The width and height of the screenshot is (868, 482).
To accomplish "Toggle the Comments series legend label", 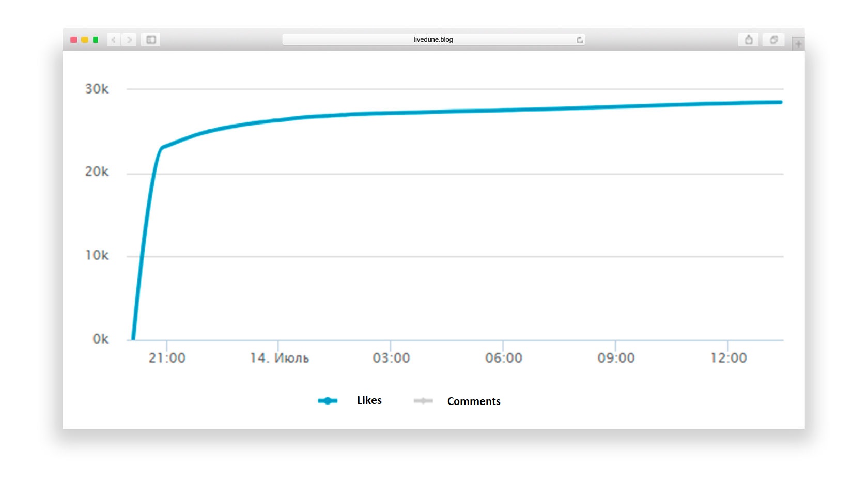I will tap(473, 401).
